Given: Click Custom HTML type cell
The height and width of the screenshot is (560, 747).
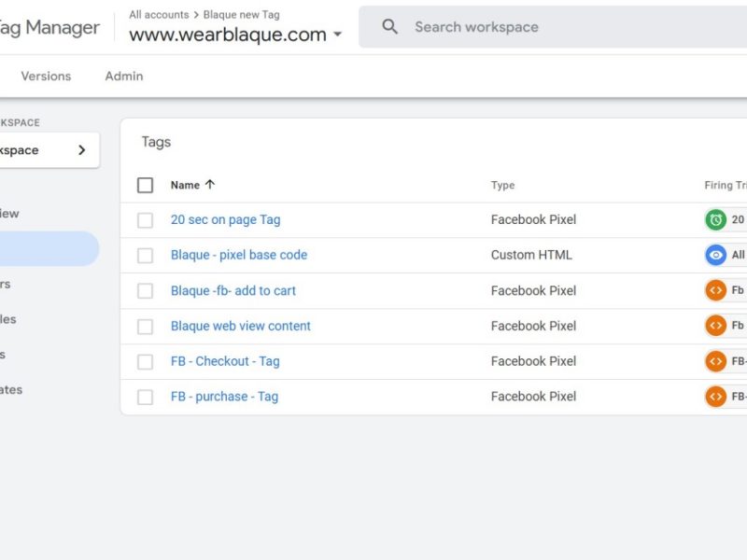Looking at the screenshot, I should pyautogui.click(x=531, y=255).
